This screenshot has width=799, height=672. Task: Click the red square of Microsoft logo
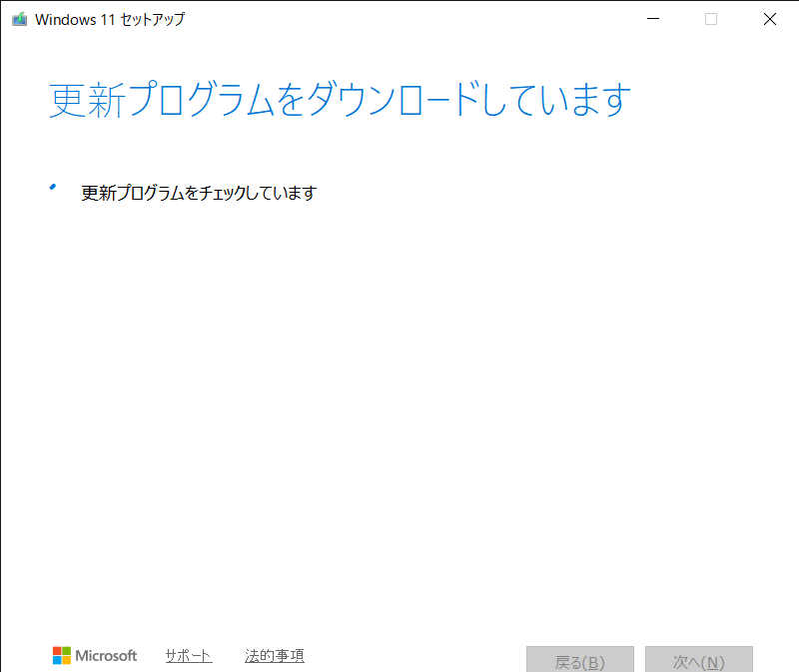tap(57, 651)
